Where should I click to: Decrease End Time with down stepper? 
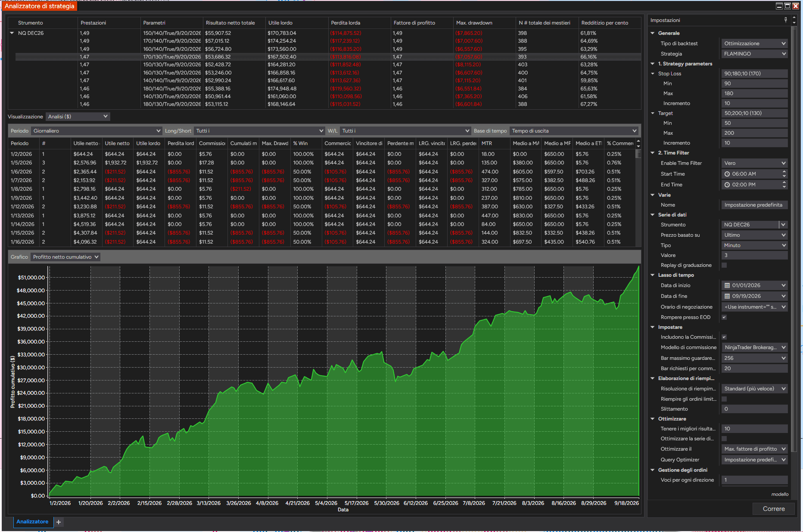784,187
